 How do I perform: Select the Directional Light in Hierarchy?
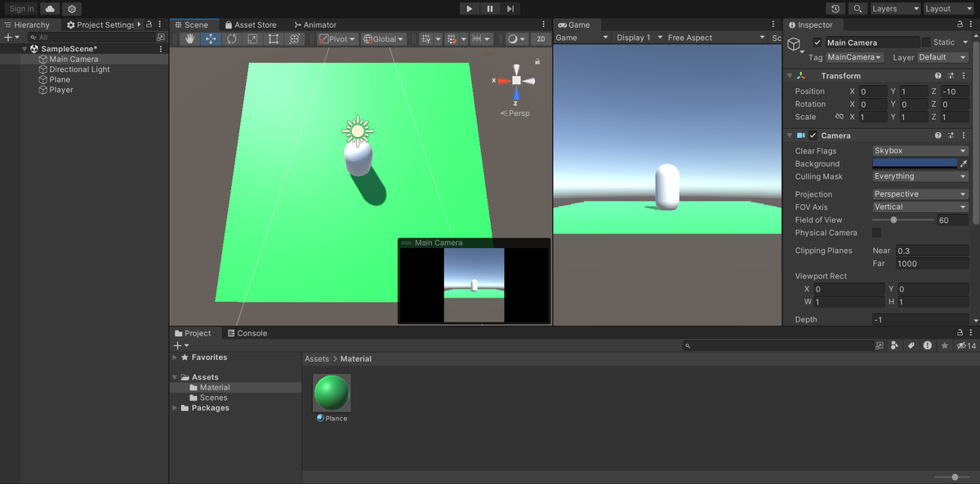point(79,69)
